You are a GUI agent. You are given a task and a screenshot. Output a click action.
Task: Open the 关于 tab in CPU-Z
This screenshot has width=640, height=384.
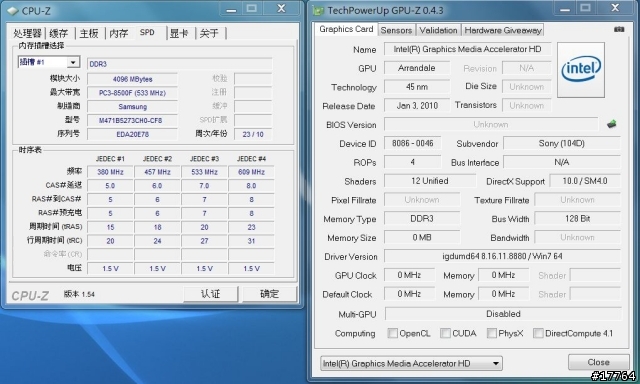(x=209, y=33)
